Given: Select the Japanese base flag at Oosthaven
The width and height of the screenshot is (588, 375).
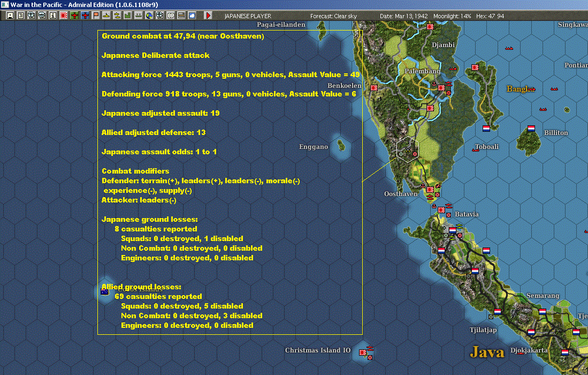Looking at the screenshot, I should coord(430,190).
